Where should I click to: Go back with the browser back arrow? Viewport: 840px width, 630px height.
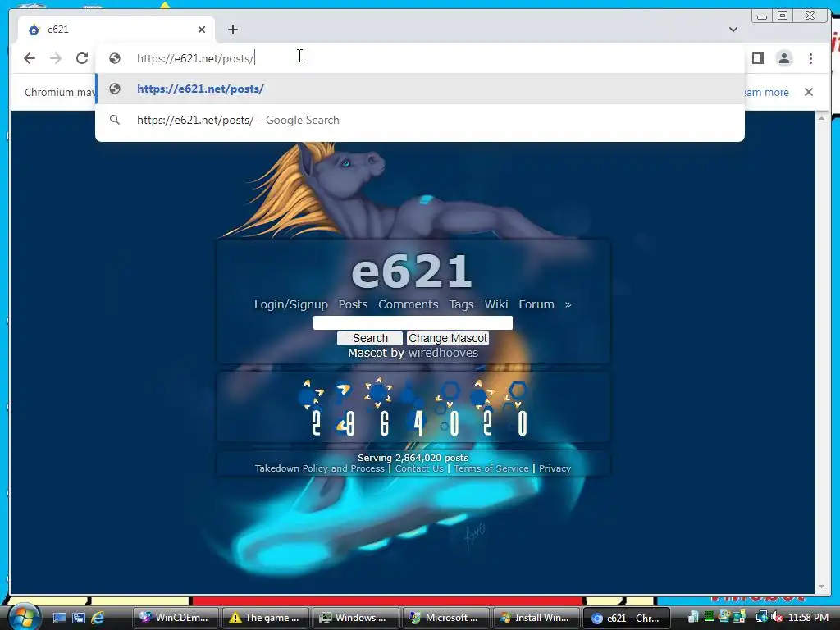[30, 58]
